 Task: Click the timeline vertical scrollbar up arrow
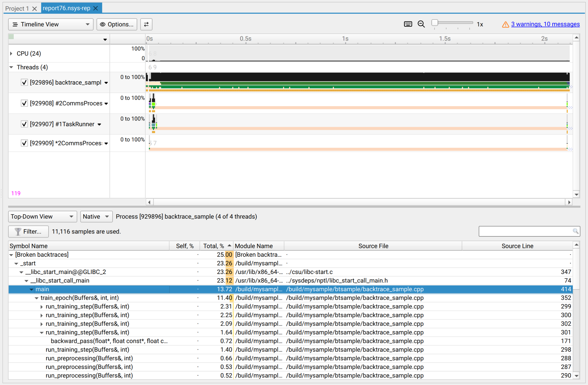[x=576, y=38]
